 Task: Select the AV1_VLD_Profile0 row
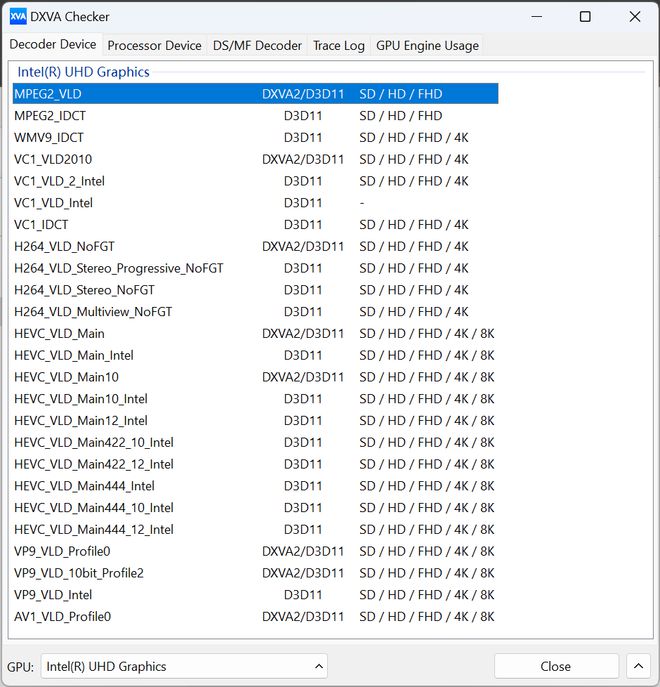coord(255,616)
